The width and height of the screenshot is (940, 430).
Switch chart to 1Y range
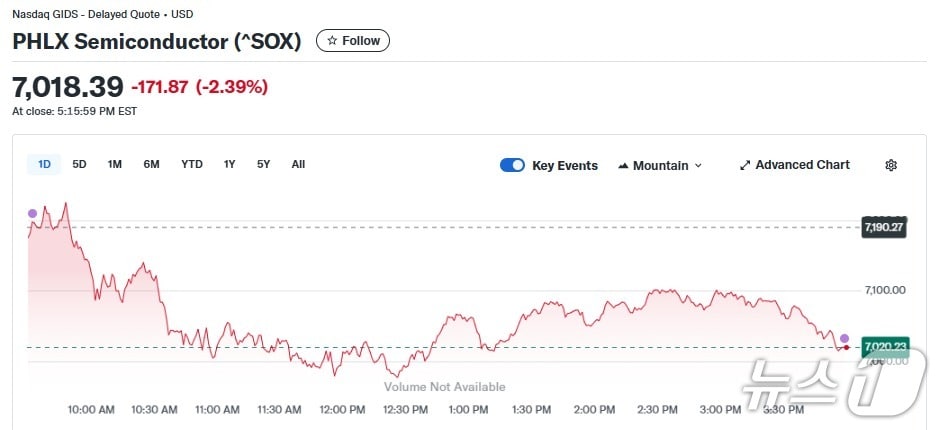230,164
